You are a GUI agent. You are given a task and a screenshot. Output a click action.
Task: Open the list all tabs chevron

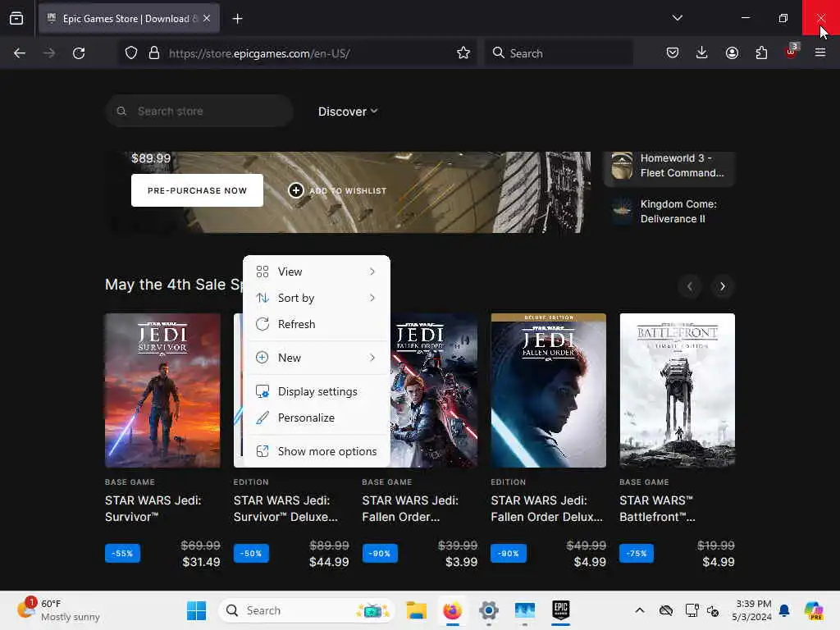point(677,18)
